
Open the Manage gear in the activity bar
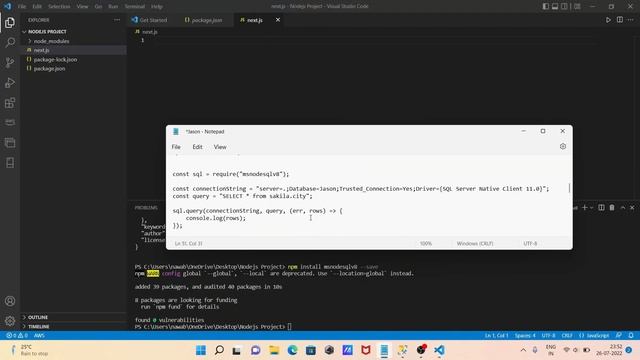click(10, 321)
